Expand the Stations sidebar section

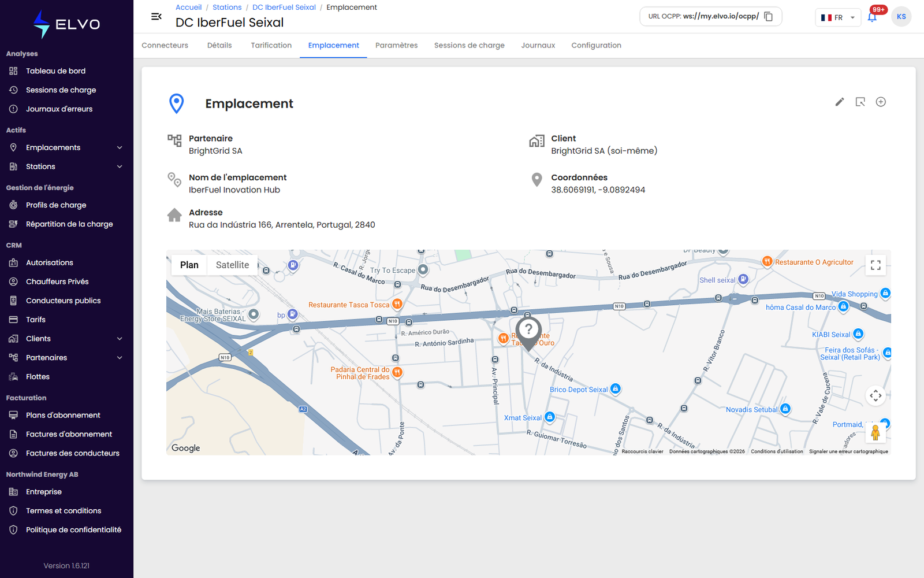click(66, 166)
